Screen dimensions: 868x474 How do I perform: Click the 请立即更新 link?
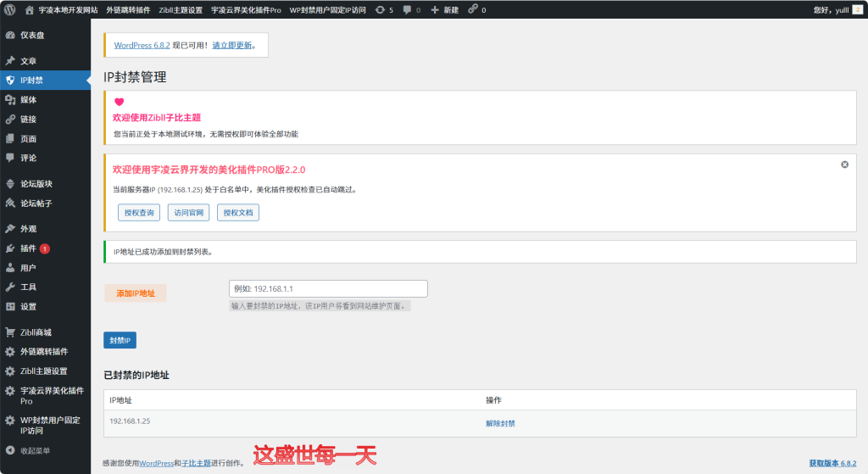[x=232, y=46]
